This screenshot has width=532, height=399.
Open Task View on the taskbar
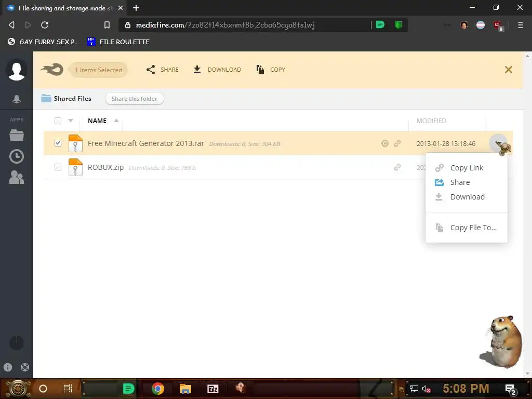pyautogui.click(x=68, y=389)
